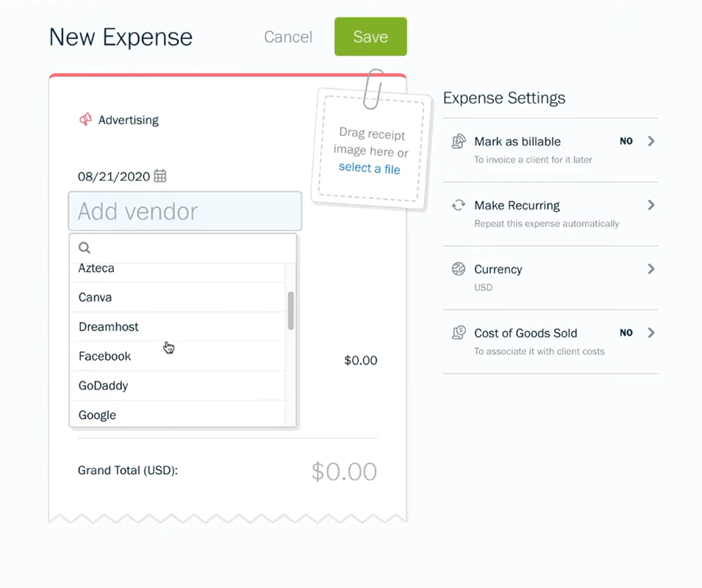The height and width of the screenshot is (588, 702).
Task: Click the Cost of Goods Sold title
Action: click(526, 333)
